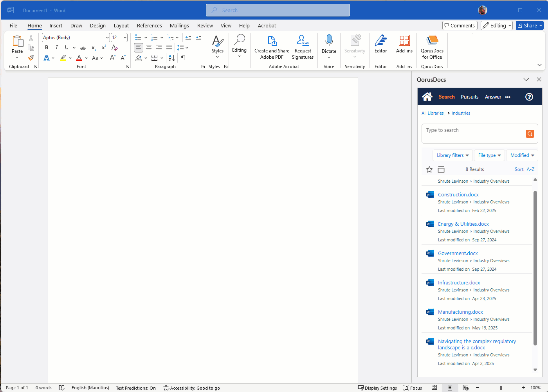Open the Pursuits tab in QorusDocs

click(469, 97)
